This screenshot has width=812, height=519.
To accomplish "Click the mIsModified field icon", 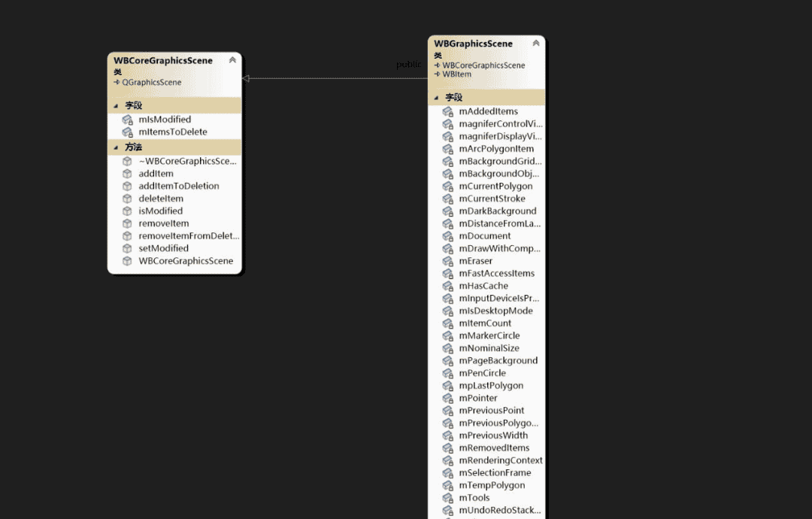I will point(128,120).
